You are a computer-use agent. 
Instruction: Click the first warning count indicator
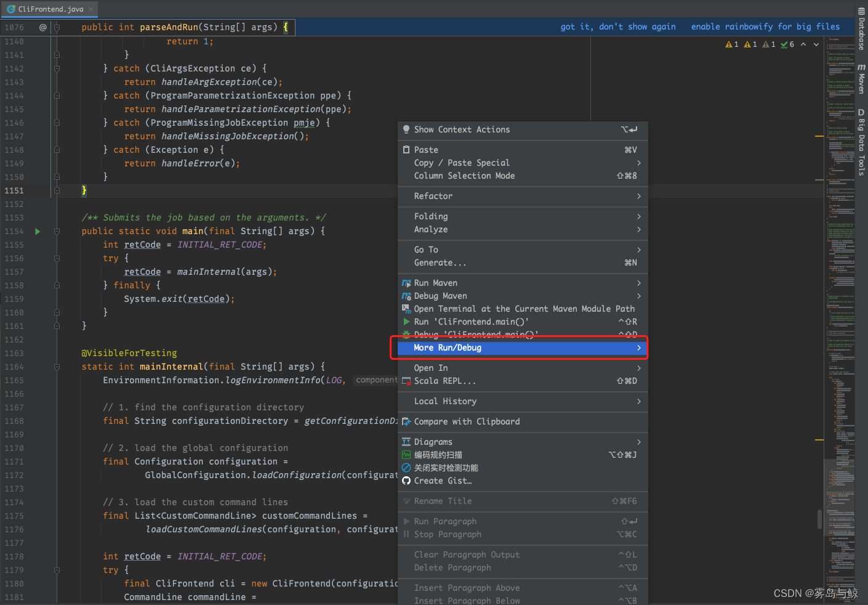(x=732, y=44)
